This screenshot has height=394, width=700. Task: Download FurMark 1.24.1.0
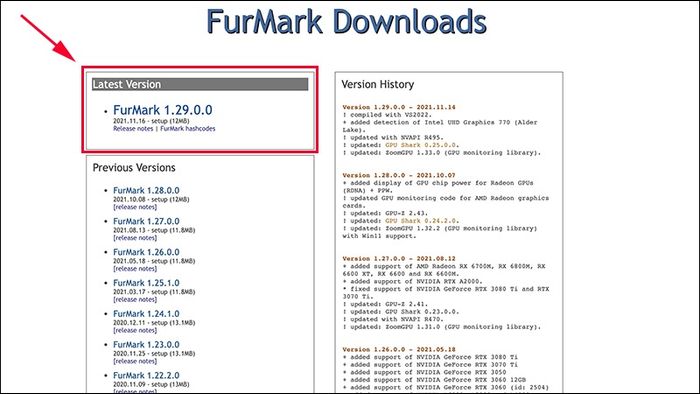[x=146, y=314]
